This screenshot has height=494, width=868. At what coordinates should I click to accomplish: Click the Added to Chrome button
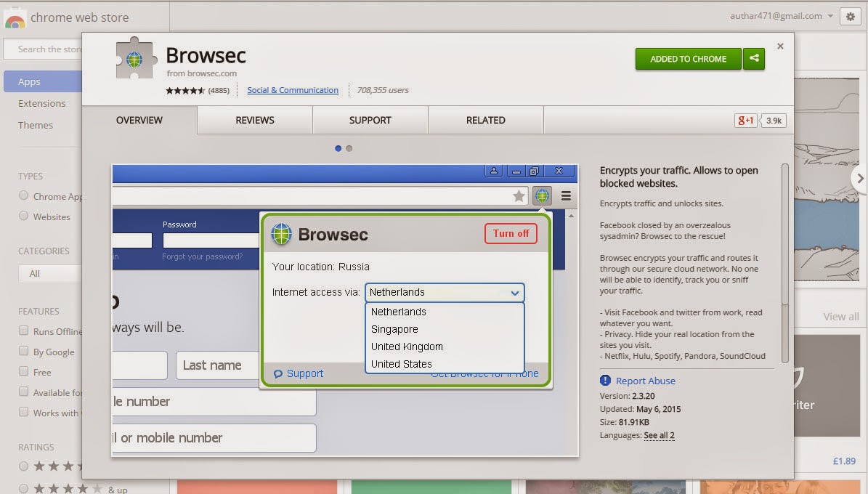coord(688,59)
